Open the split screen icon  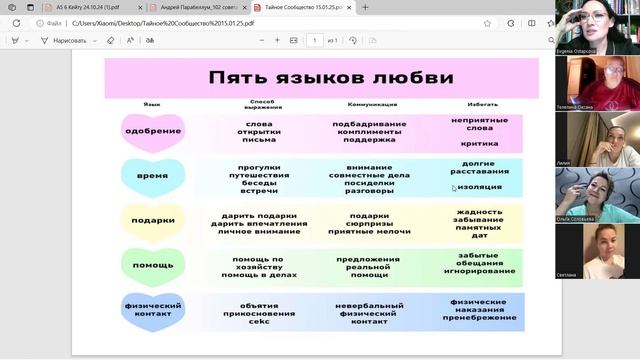point(531,23)
